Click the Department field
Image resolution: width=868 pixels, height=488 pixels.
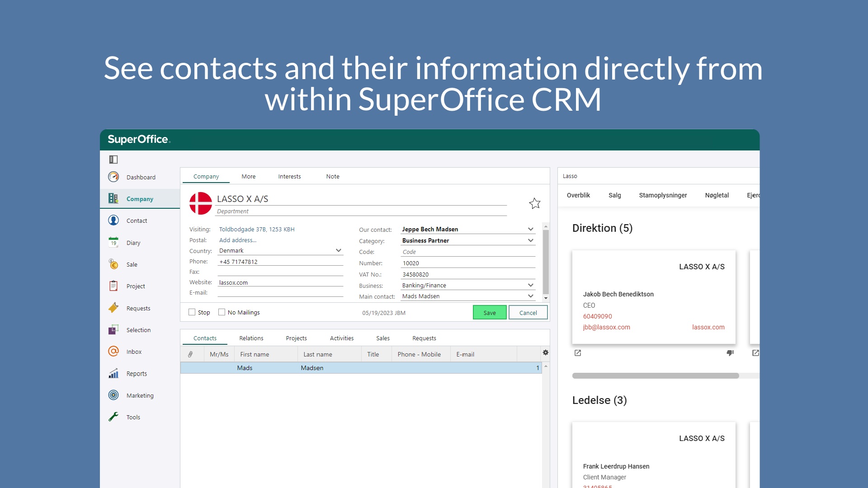pyautogui.click(x=362, y=211)
